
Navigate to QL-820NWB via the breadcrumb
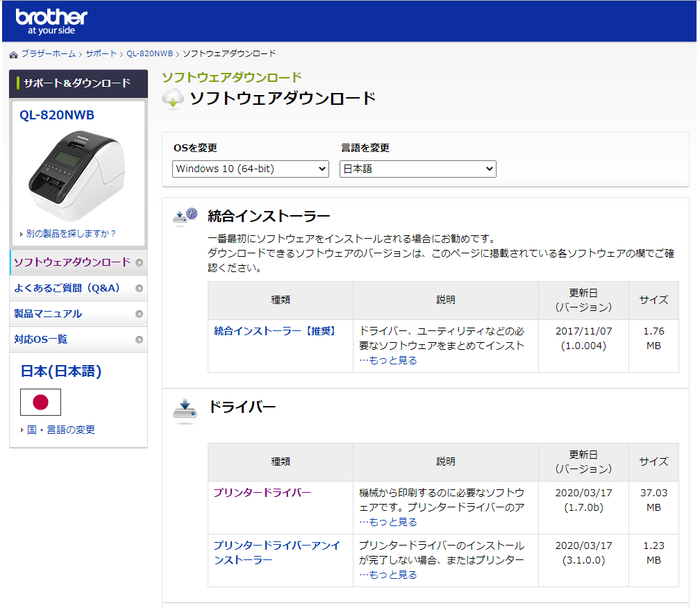click(x=149, y=53)
